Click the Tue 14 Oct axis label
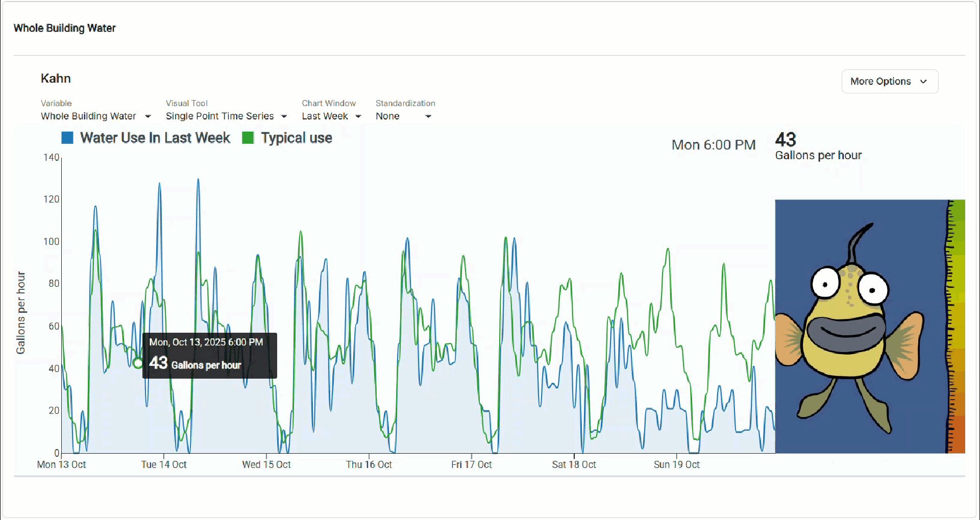Screen dimensions: 980x520 164,465
